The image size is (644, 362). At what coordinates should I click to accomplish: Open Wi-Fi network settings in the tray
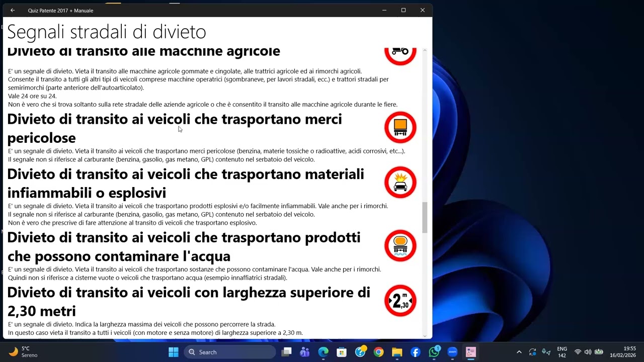578,352
